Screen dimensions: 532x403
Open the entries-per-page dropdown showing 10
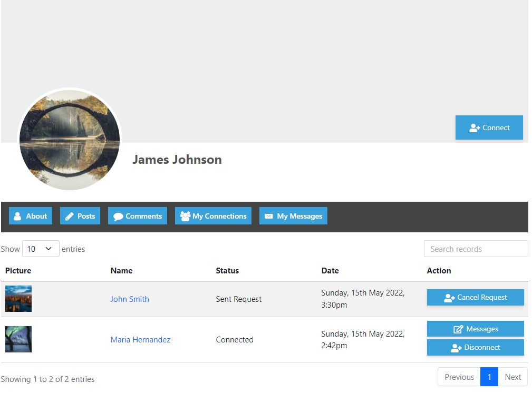click(41, 249)
